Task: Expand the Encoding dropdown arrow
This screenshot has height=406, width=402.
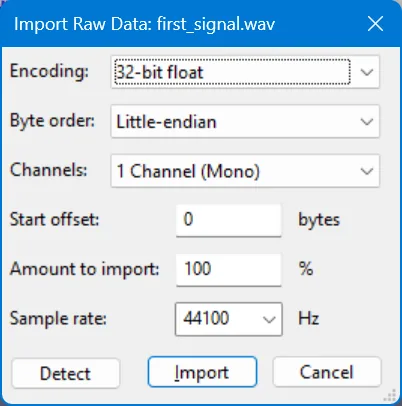Action: [x=367, y=72]
